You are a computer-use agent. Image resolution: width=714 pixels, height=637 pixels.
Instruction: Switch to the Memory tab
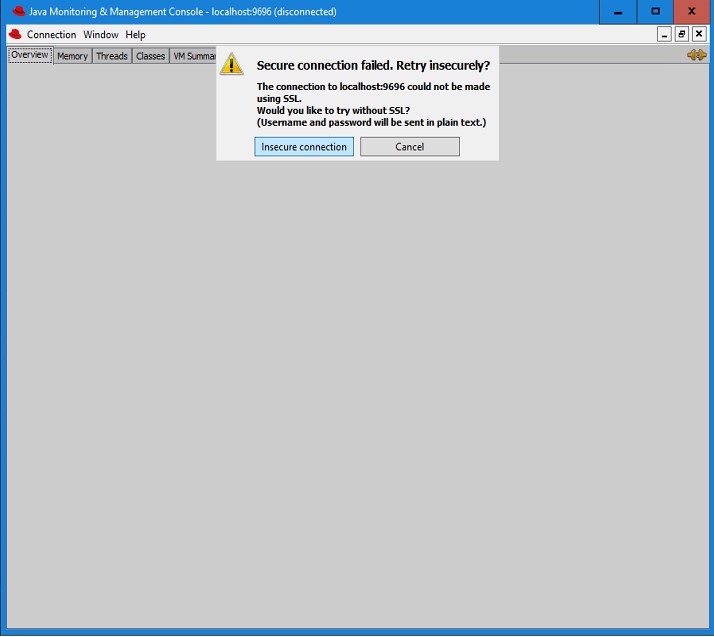(x=72, y=56)
